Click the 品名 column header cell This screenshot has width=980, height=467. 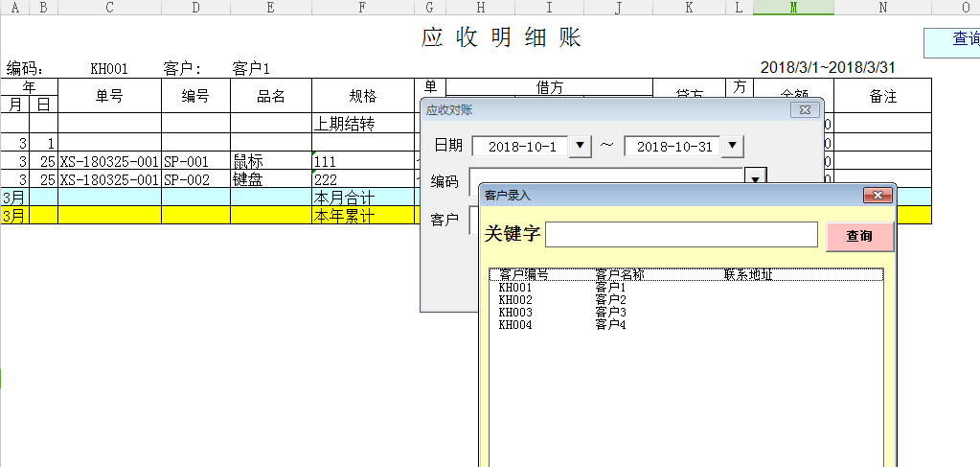pos(270,96)
